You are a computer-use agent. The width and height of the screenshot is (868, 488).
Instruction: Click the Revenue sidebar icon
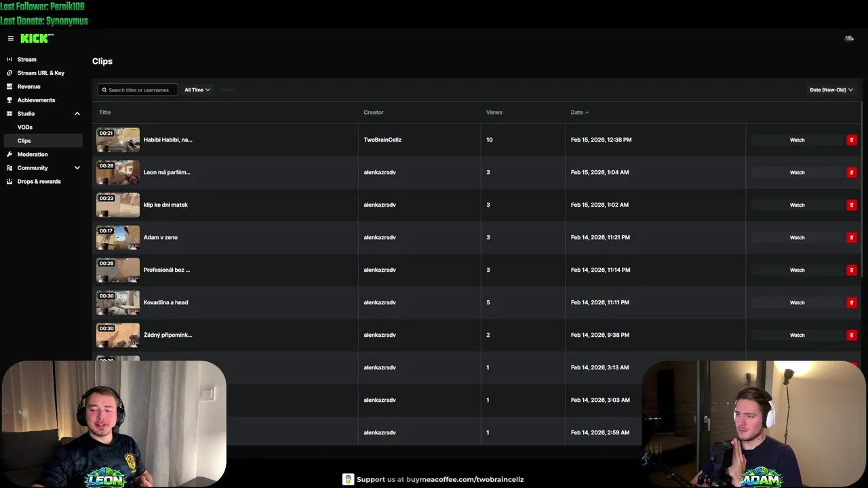click(x=9, y=87)
